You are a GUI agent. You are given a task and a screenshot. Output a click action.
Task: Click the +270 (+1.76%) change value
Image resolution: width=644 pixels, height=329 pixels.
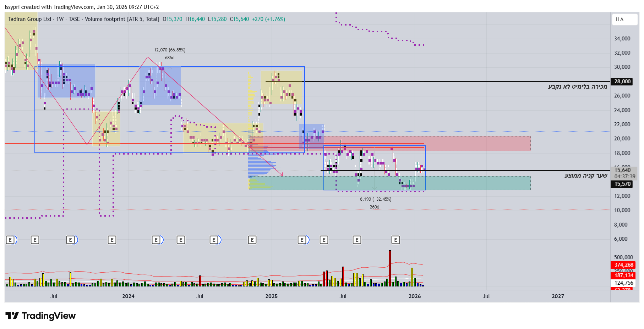(269, 19)
